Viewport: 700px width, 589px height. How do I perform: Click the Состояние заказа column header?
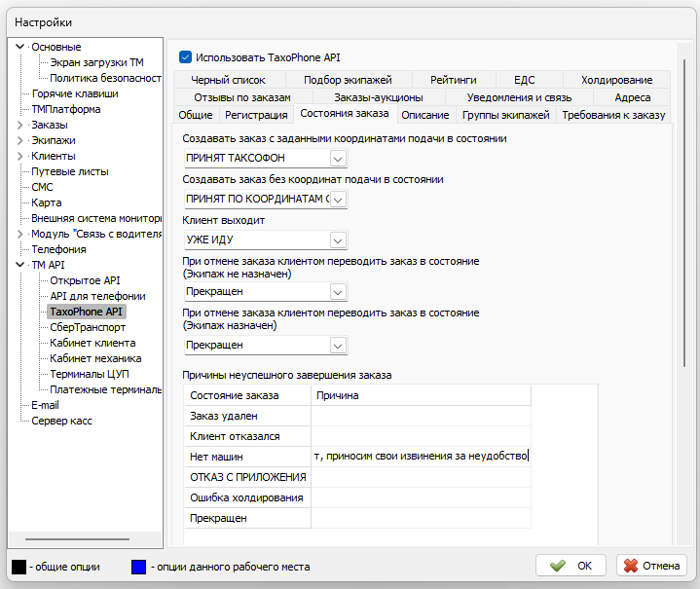[247, 395]
